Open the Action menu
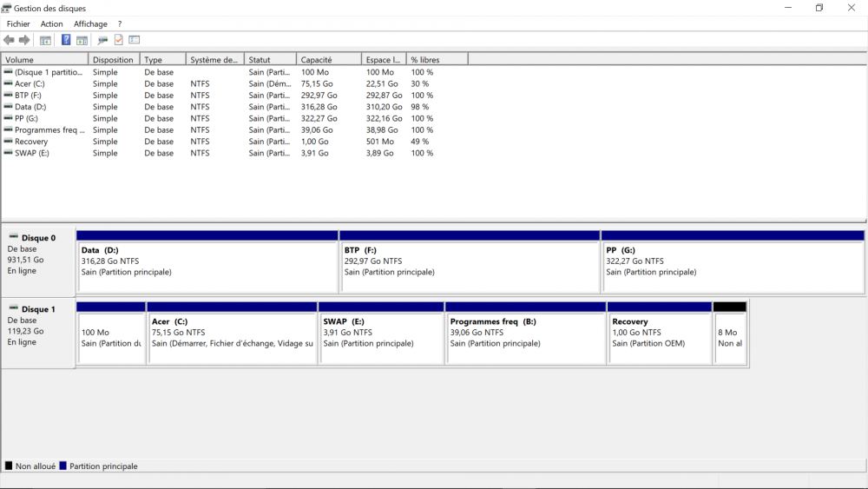The width and height of the screenshot is (868, 489). 52,24
